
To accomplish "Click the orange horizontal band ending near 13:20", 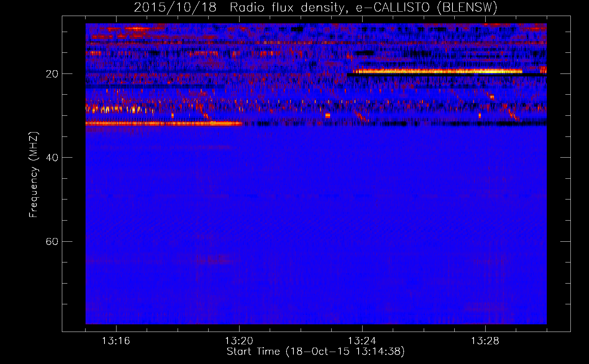I will [x=164, y=124].
